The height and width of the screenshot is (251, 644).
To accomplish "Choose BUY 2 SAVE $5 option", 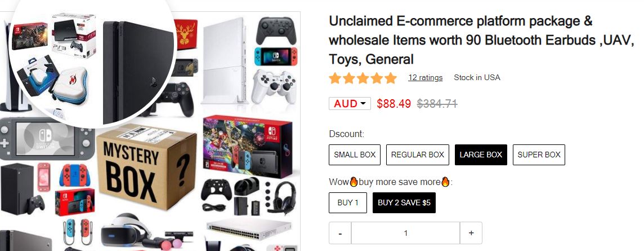I will (x=404, y=203).
